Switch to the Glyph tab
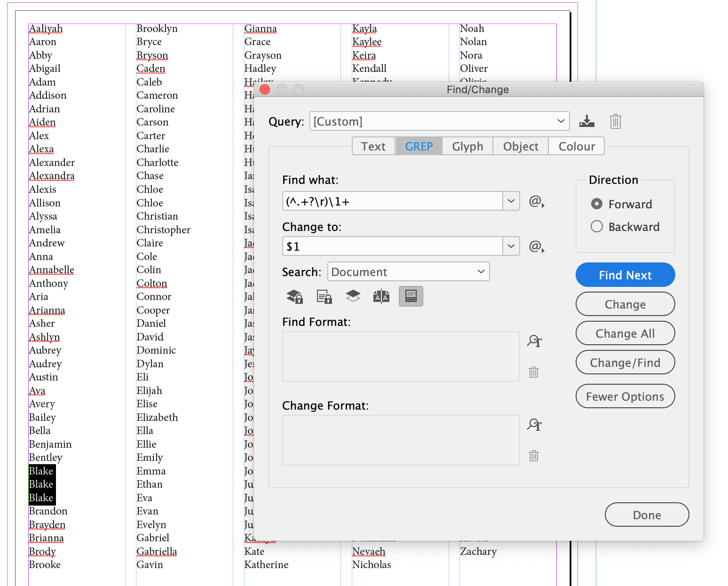The height and width of the screenshot is (586, 728). pyautogui.click(x=467, y=146)
